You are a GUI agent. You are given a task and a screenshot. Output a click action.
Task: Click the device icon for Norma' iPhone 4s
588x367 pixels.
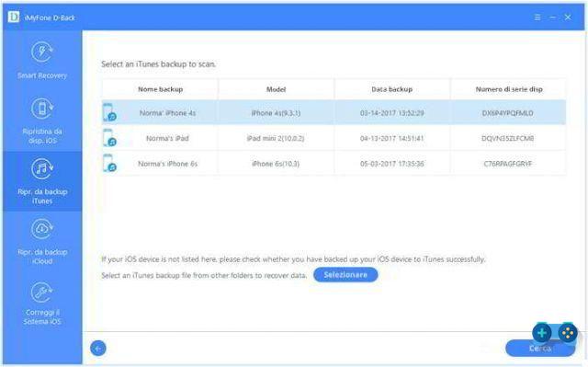click(109, 112)
